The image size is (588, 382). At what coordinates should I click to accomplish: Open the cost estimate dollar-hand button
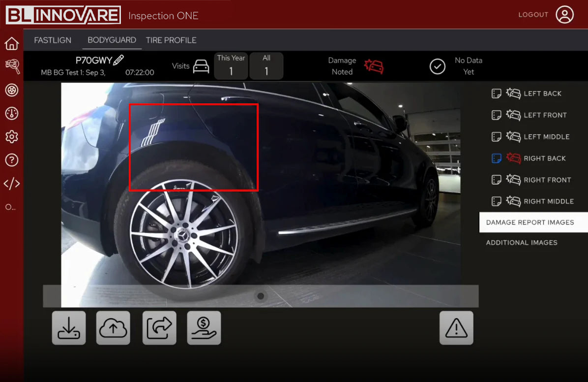pyautogui.click(x=204, y=328)
